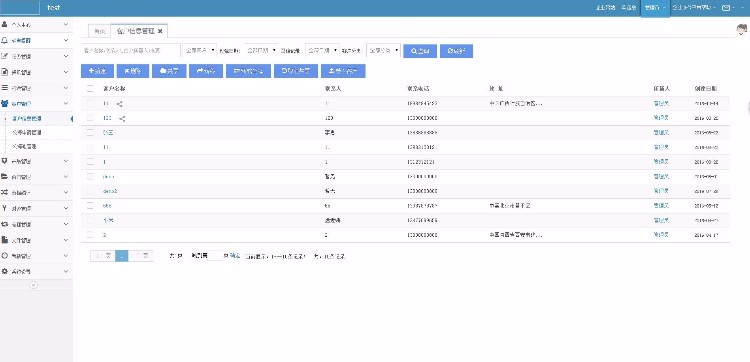
Task: Click the pencil-edit icon in sidebar
Action: pyautogui.click(x=5, y=56)
